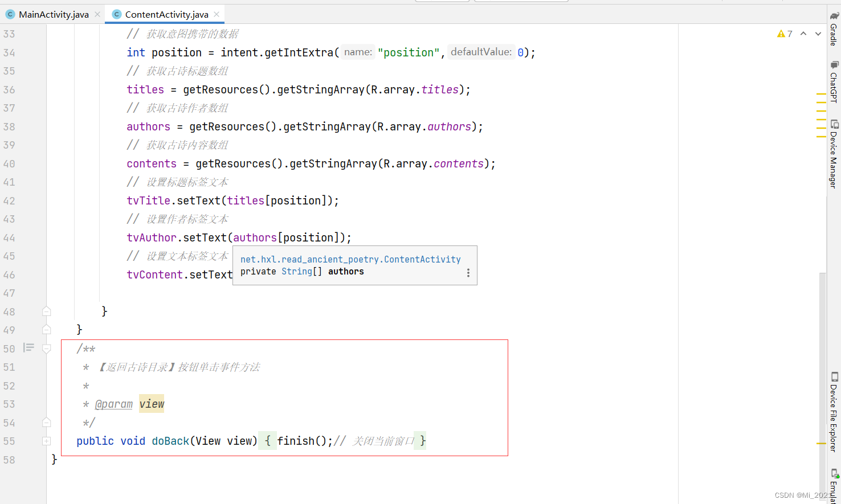The image size is (841, 504).
Task: Place cursor on the "position" string literal
Action: point(409,52)
